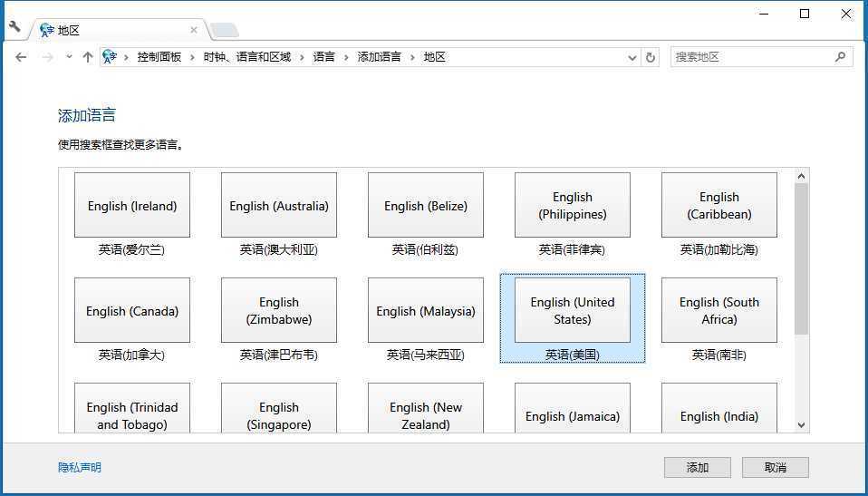Select English (Jamaica) tile

click(x=573, y=408)
